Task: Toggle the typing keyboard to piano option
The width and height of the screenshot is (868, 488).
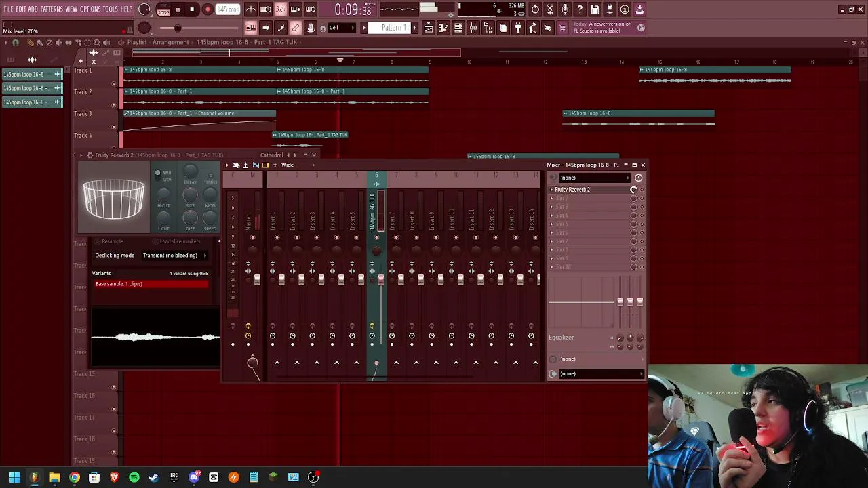Action: point(251,28)
